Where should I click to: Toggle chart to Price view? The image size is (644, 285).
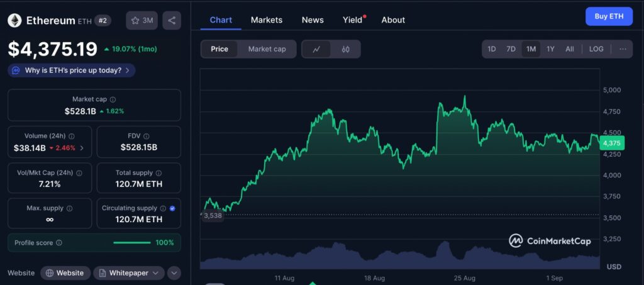pos(219,49)
